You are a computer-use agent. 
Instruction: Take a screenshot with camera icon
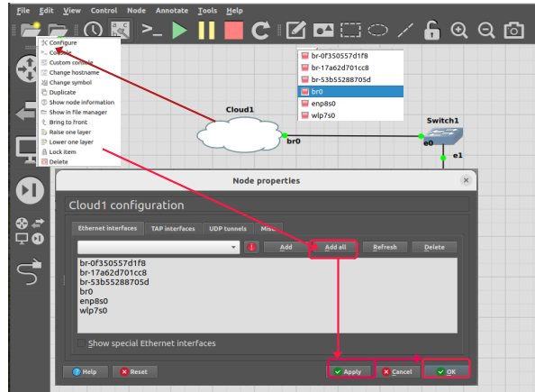513,30
